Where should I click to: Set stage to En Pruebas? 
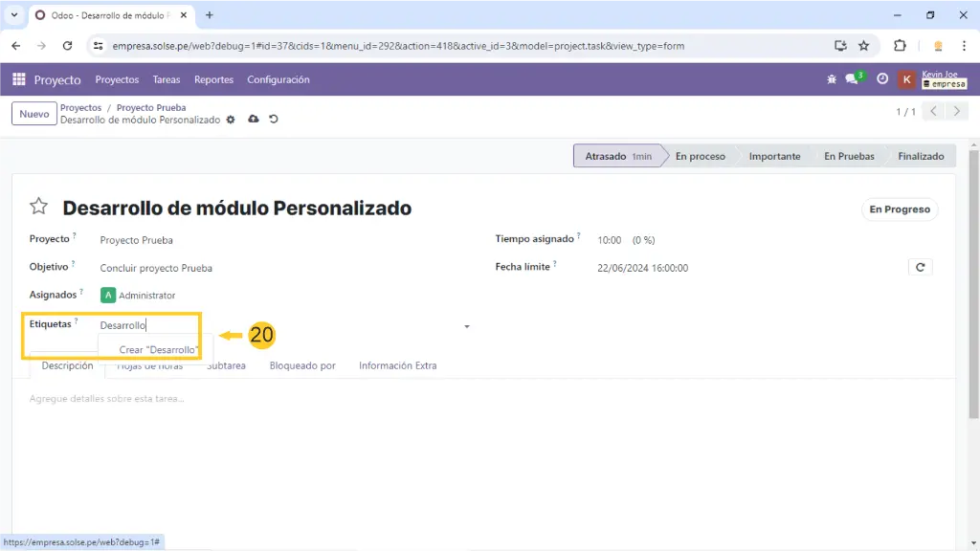[x=848, y=156]
